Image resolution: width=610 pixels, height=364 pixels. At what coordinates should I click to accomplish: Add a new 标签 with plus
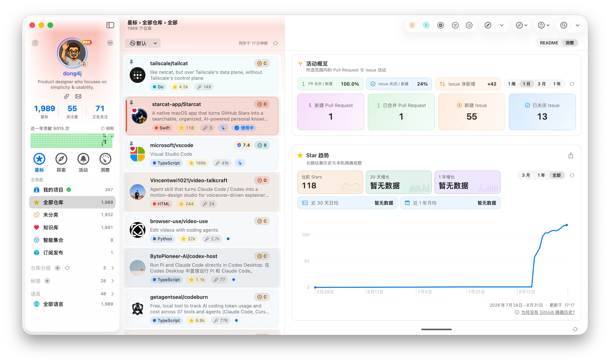click(x=47, y=281)
